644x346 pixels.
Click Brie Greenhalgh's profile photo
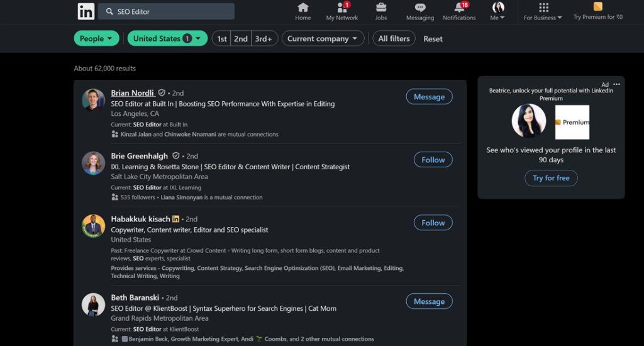93,163
